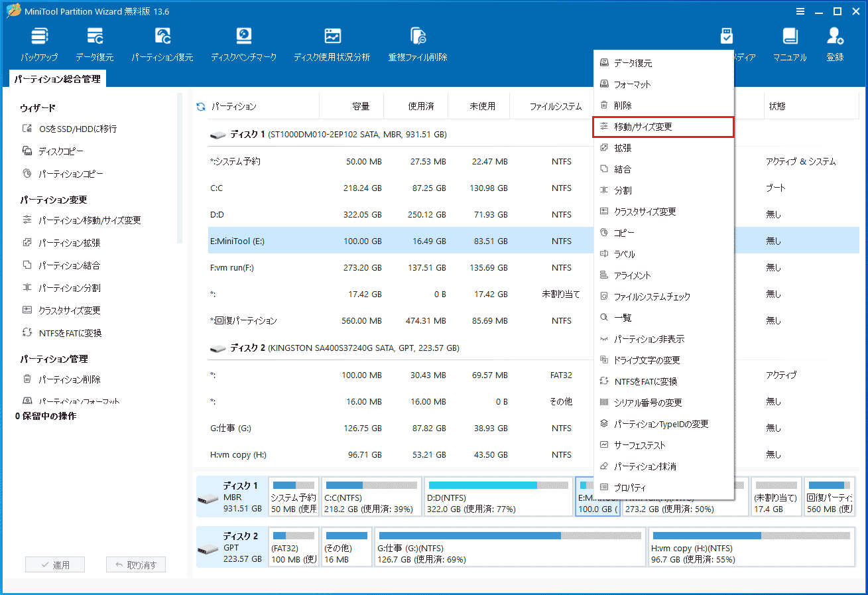Open the マニュアル icon
This screenshot has width=868, height=595.
click(790, 44)
